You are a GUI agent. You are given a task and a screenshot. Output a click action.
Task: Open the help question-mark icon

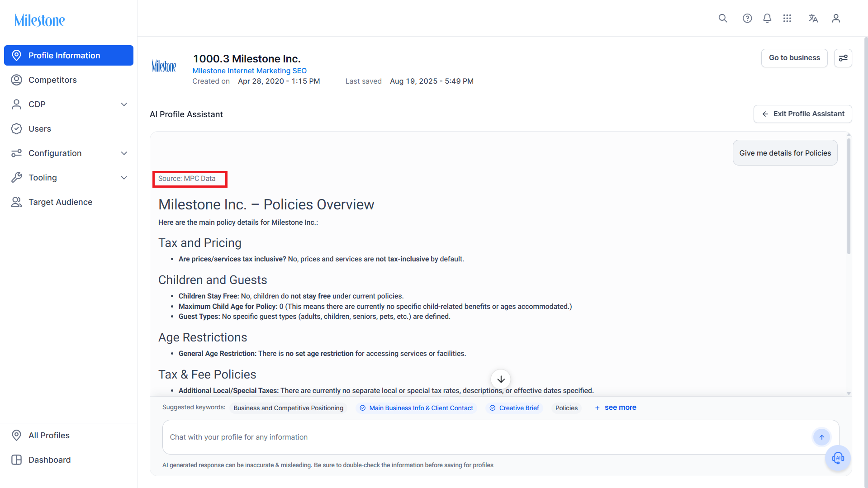(747, 18)
